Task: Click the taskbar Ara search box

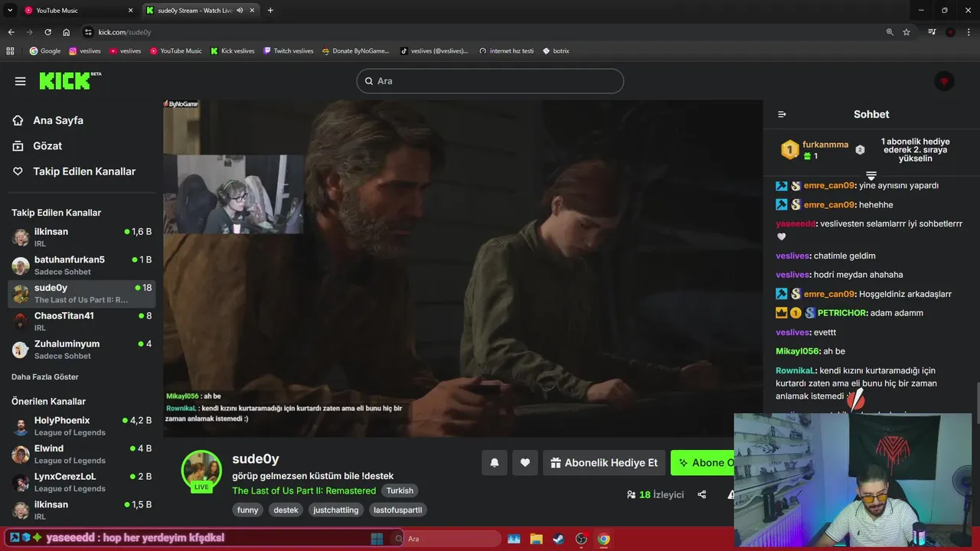Action: [446, 539]
